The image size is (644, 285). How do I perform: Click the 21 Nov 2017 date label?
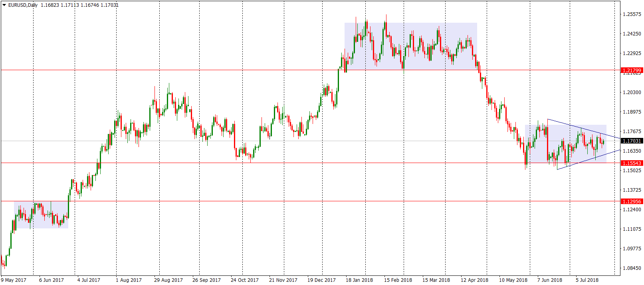(x=283, y=280)
